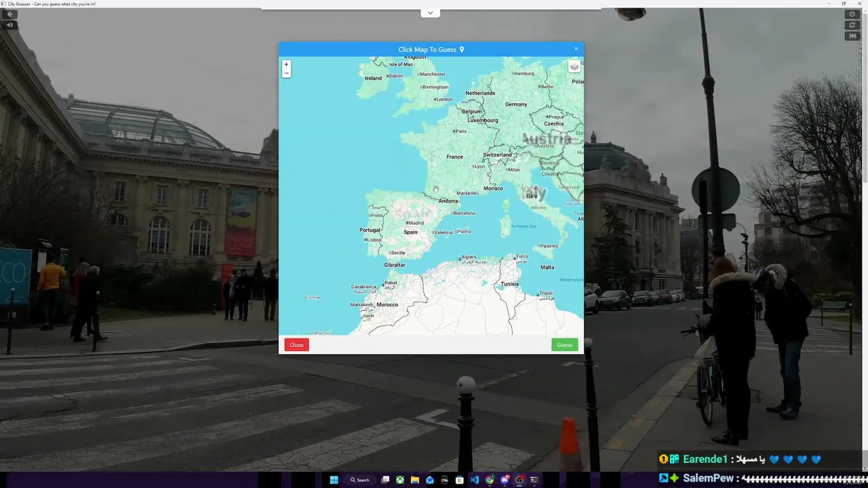Viewport: 868px width, 488px height.
Task: Go back using the left arrow icon
Action: [x=9, y=14]
